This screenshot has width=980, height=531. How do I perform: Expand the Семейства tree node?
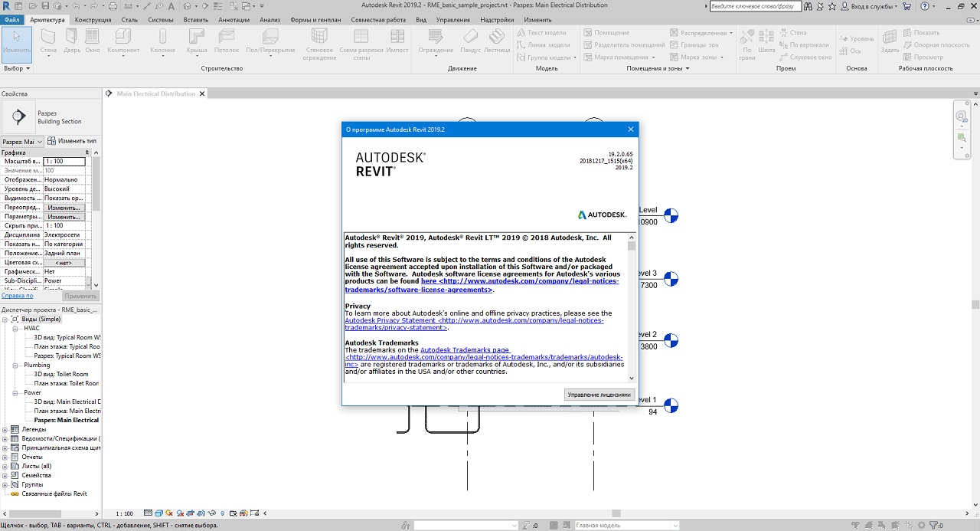coord(5,475)
